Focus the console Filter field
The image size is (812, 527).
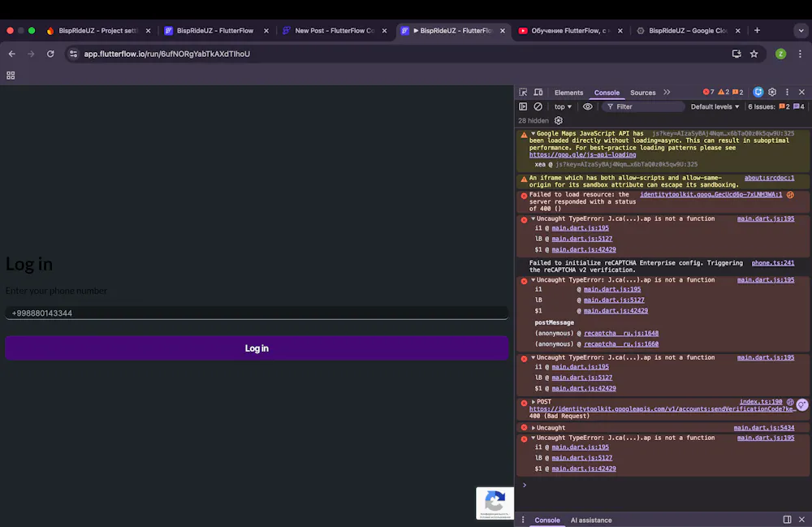(643, 106)
